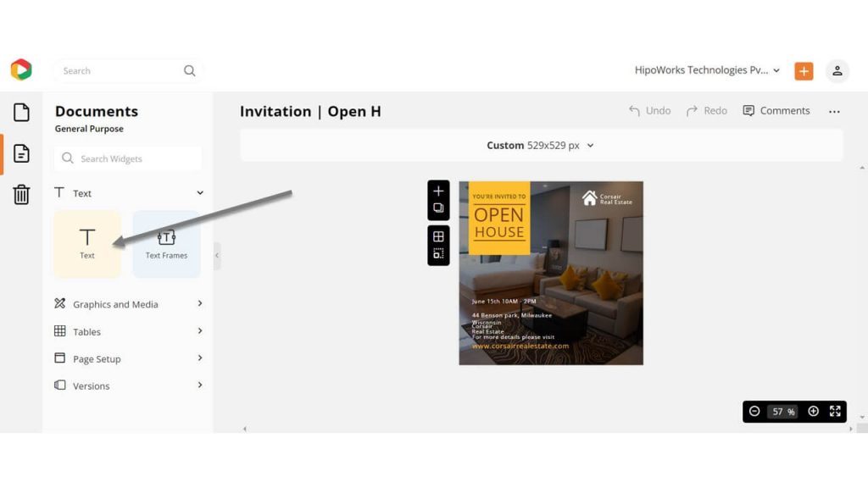Select the Documents sidebar icon

(x=21, y=153)
